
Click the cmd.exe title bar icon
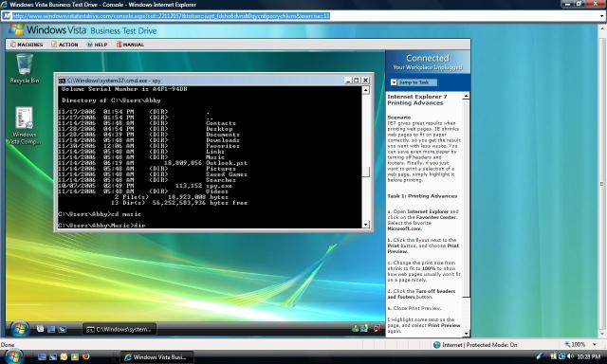pyautogui.click(x=62, y=81)
